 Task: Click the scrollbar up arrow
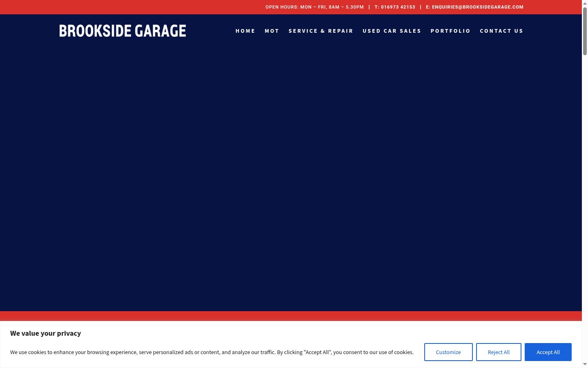585,3
